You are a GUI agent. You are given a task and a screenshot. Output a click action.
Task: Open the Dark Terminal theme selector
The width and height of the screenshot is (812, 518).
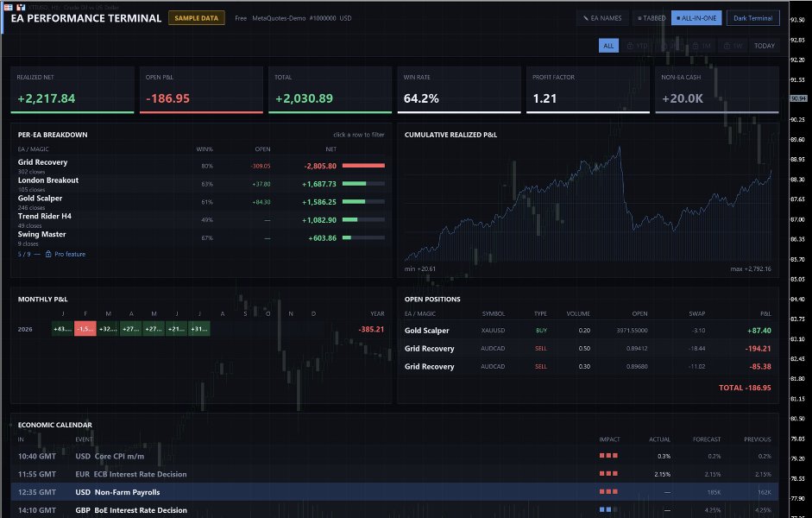752,18
